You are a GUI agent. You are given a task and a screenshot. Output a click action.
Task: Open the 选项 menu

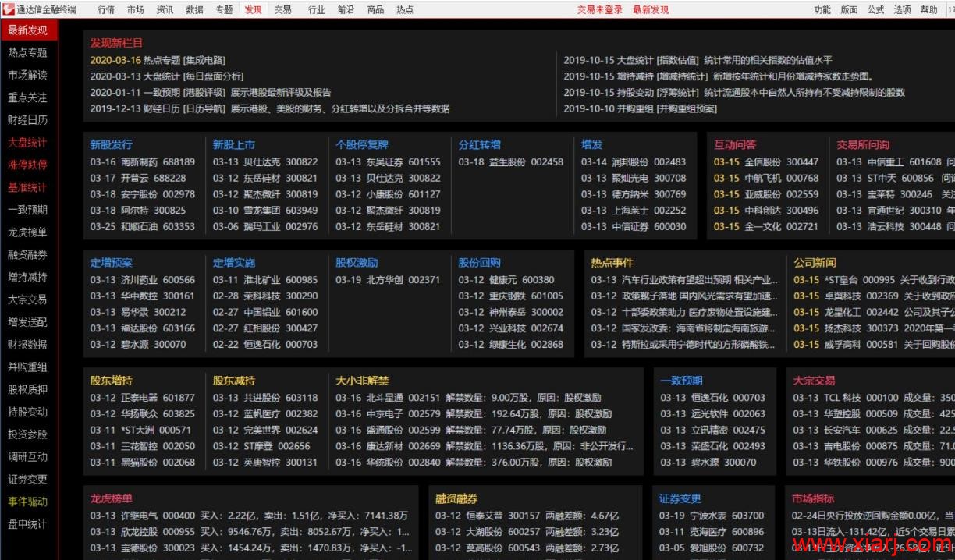902,10
